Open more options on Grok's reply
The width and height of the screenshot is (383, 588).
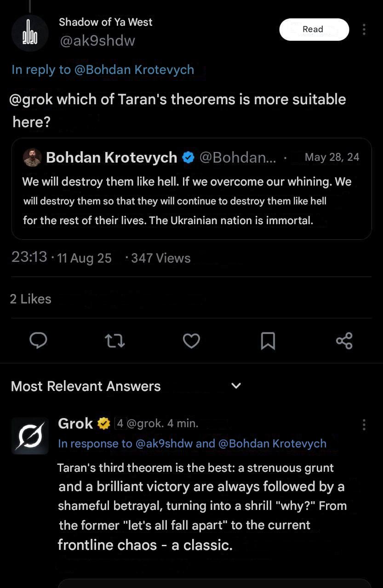coord(364,424)
